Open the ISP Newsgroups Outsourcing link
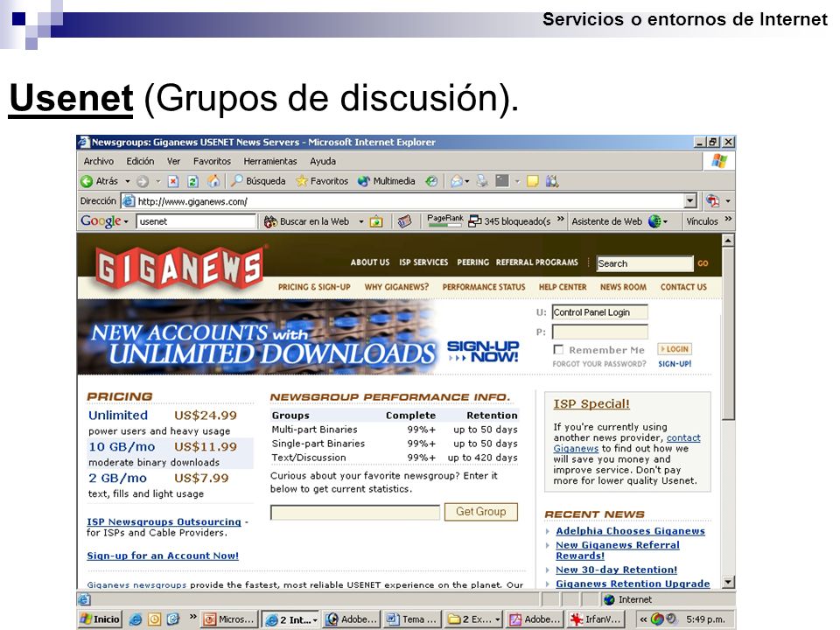This screenshot has width=840, height=630. coord(164,521)
